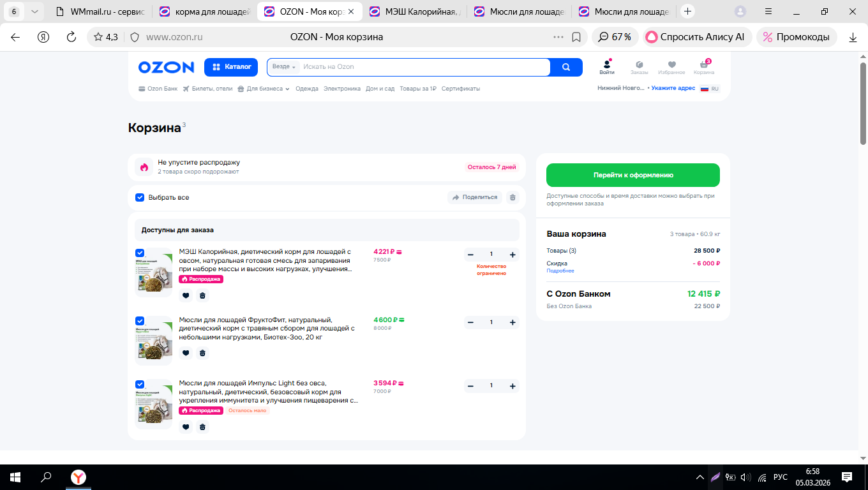868x490 pixels.
Task: Click the Yandex home Я button
Action: coord(43,37)
